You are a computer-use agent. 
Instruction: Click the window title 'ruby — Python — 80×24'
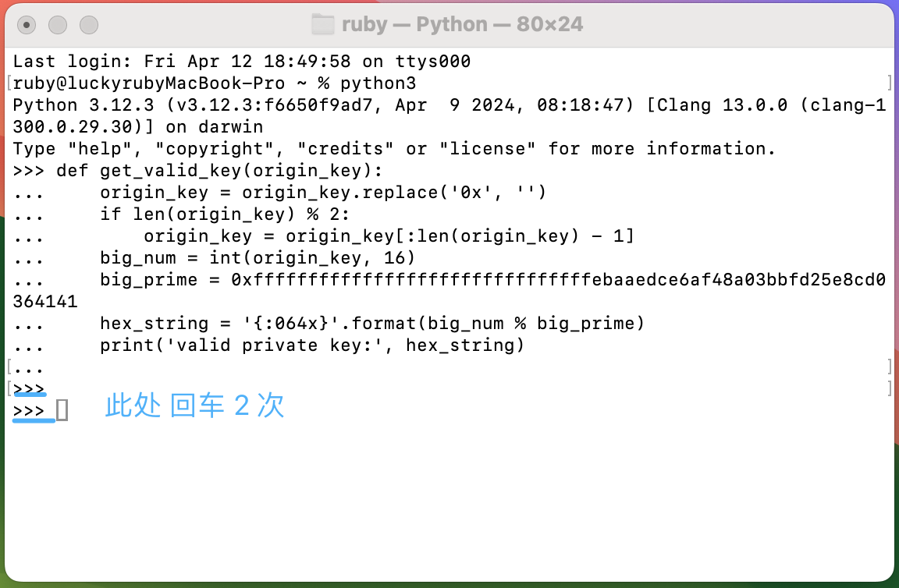click(462, 24)
